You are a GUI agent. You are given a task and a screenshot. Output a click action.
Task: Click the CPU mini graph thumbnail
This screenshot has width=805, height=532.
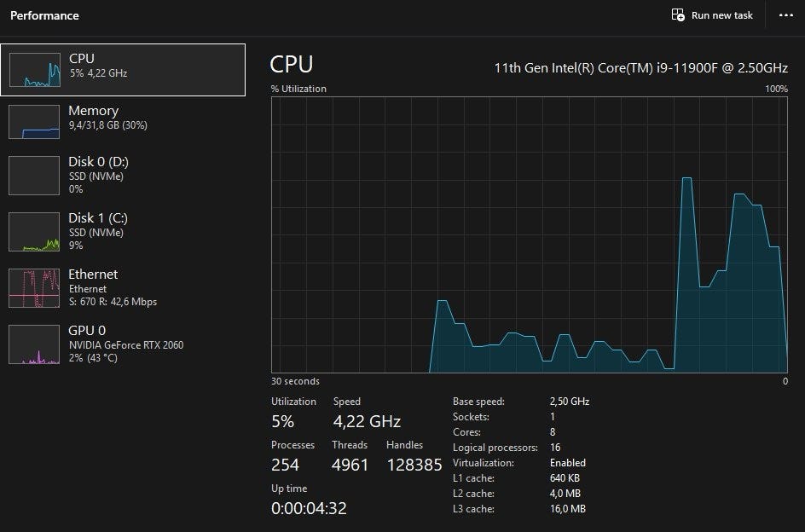(x=34, y=70)
